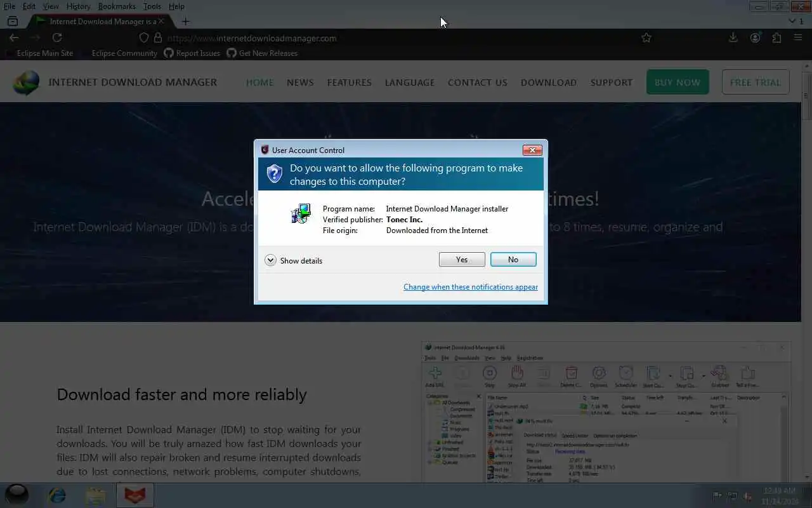The height and width of the screenshot is (508, 812).
Task: Close the Internet Download Manager tab
Action: coord(161,21)
